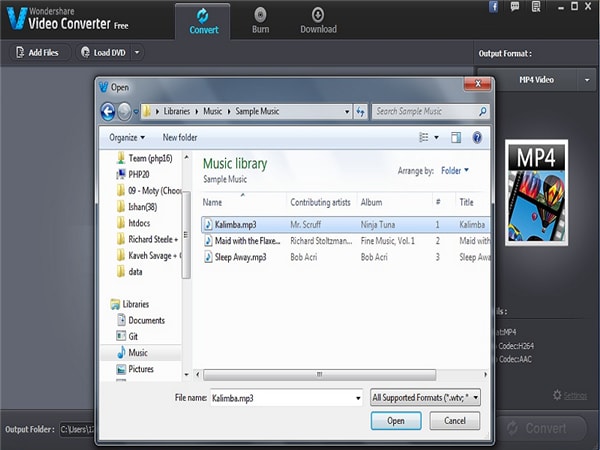Click the refresh icon beside address bar
Screen dimensions: 600x450
click(360, 112)
